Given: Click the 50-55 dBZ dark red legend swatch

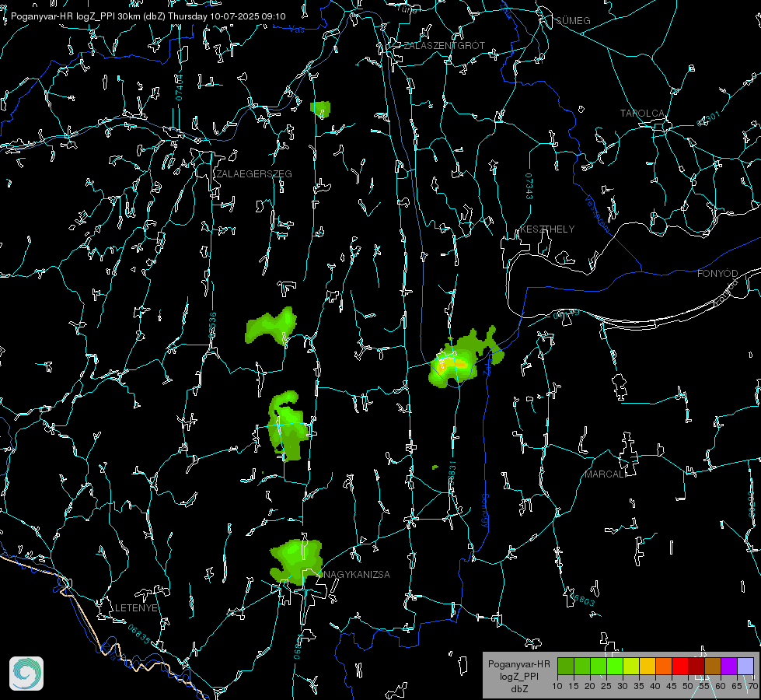Looking at the screenshot, I should 696,666.
